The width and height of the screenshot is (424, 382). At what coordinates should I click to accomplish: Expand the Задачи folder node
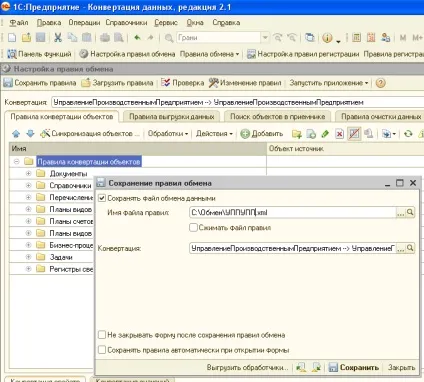click(28, 257)
